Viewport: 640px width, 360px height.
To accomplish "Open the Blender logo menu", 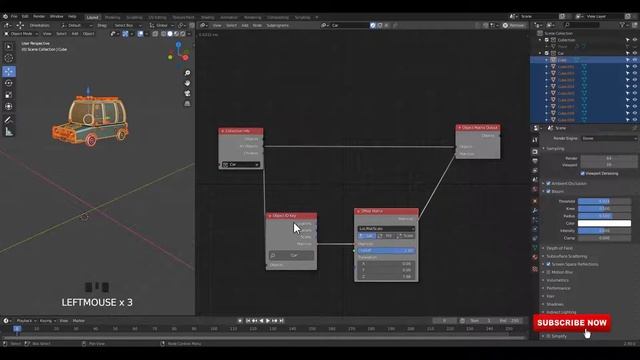I will tap(5, 16).
